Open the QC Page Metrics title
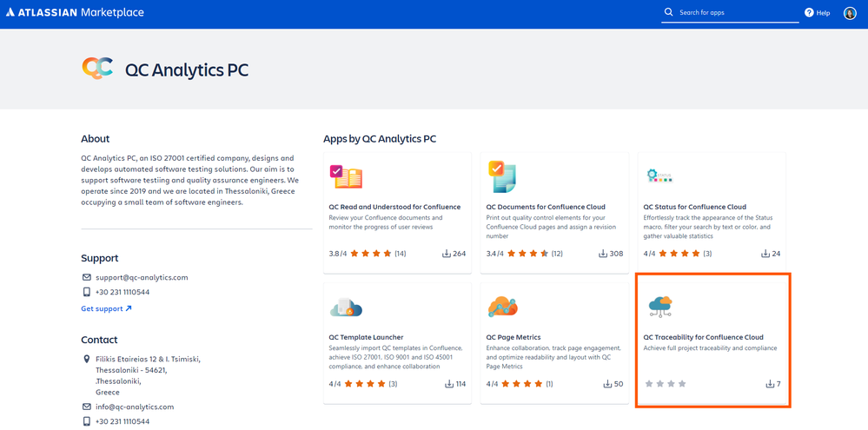 tap(514, 337)
